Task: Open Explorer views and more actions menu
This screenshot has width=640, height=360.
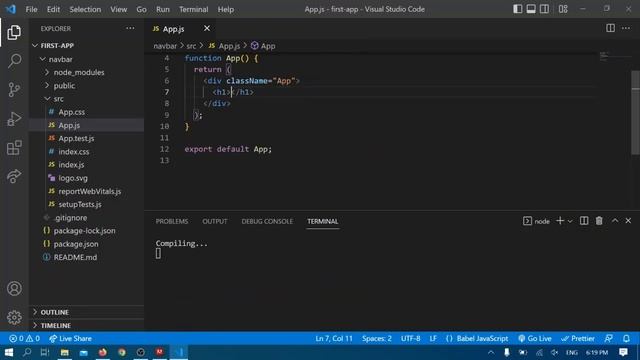Action: coord(130,28)
